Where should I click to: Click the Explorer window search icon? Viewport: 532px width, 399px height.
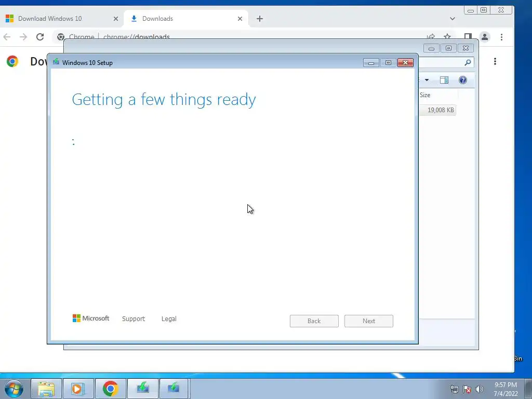pyautogui.click(x=468, y=62)
